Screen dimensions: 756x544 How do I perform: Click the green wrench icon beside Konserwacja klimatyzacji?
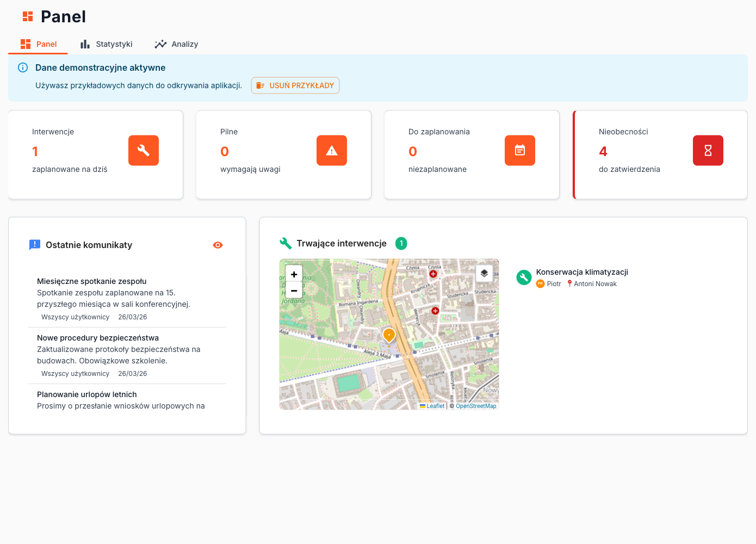coord(524,277)
